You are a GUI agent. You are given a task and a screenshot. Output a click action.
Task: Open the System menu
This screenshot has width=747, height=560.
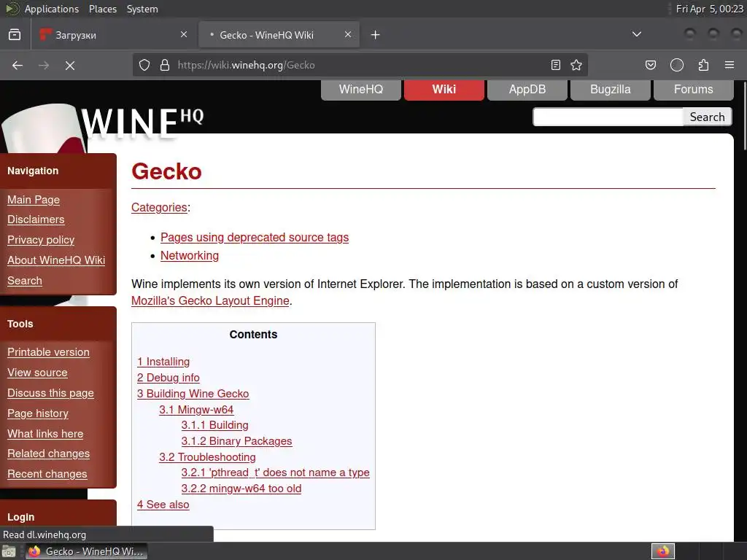point(142,9)
